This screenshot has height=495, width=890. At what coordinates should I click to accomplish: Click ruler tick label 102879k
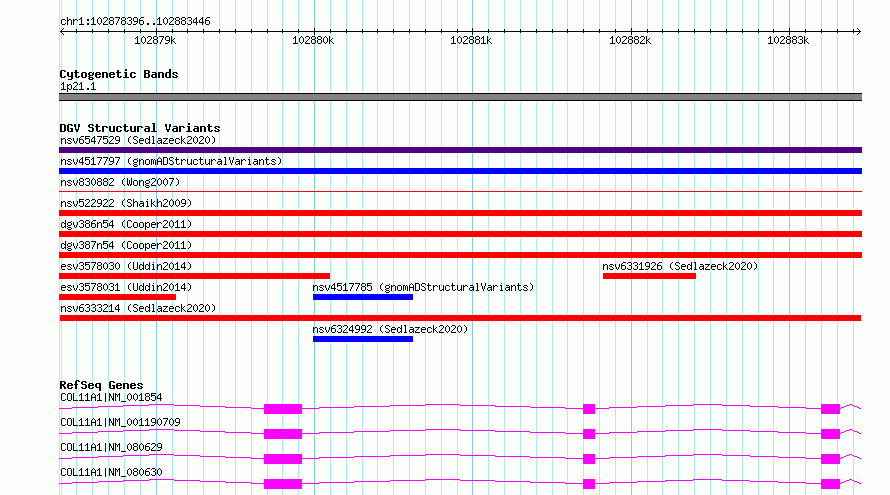[x=155, y=40]
